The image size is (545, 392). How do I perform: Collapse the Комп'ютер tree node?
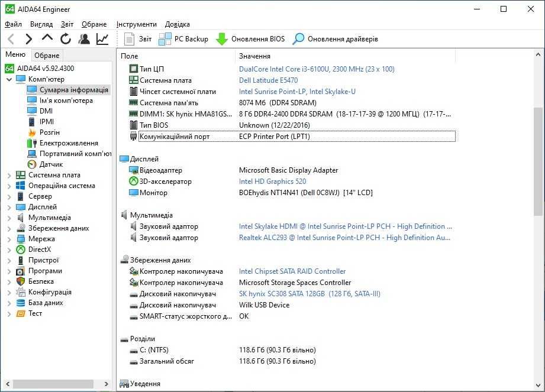[9, 79]
